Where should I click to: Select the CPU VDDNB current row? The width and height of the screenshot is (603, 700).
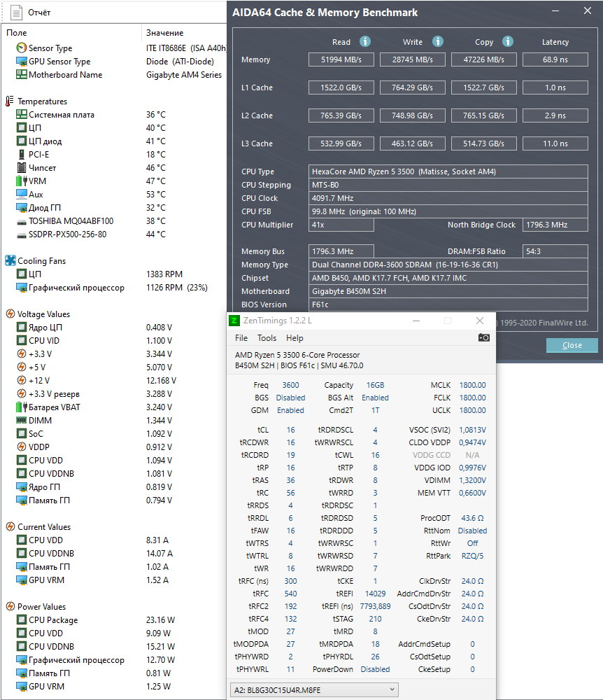click(x=114, y=554)
